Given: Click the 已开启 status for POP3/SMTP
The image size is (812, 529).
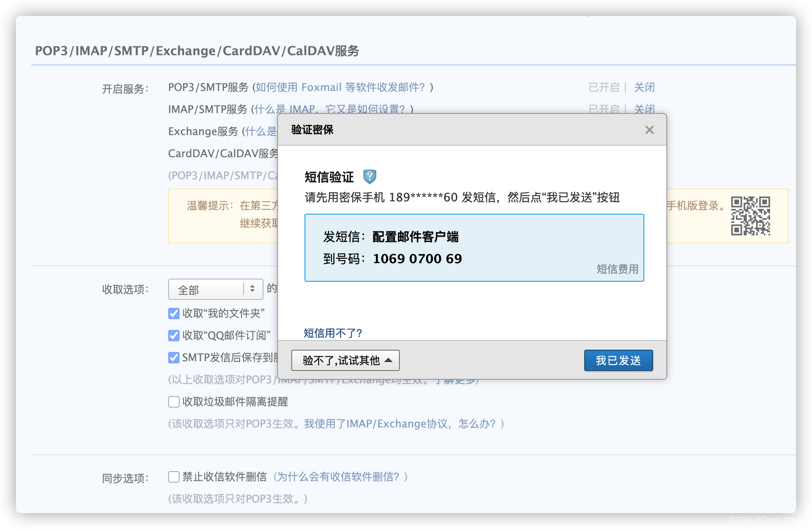Looking at the screenshot, I should (604, 87).
